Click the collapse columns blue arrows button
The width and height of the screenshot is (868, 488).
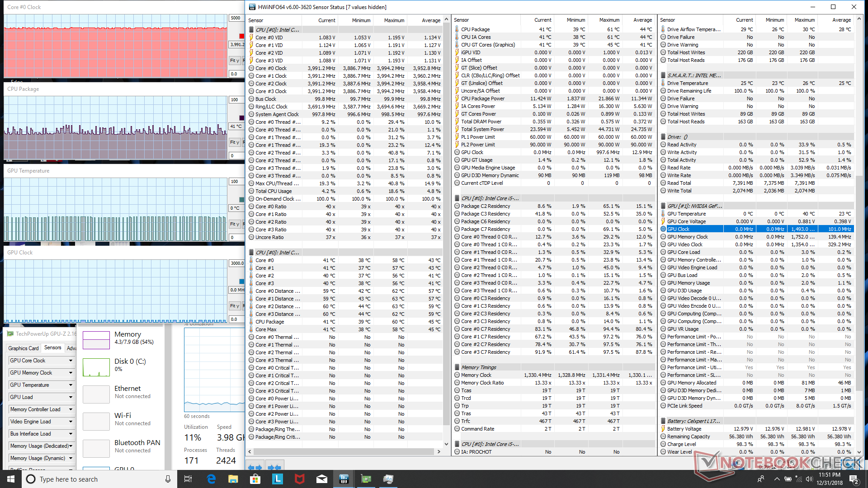[274, 467]
